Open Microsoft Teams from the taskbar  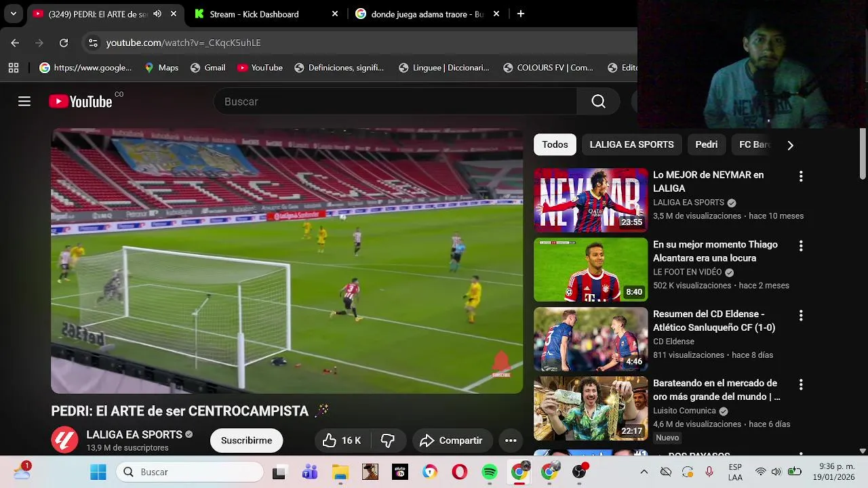click(x=310, y=472)
